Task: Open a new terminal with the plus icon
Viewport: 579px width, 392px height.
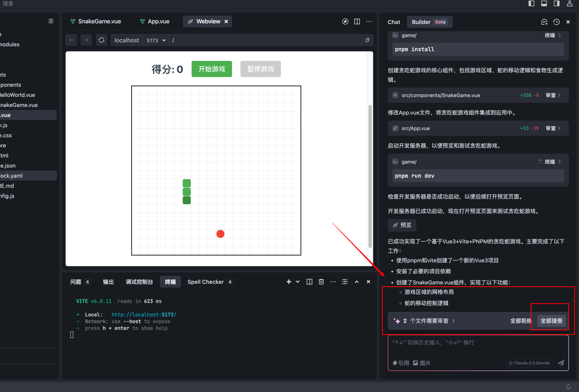Action: coord(289,282)
